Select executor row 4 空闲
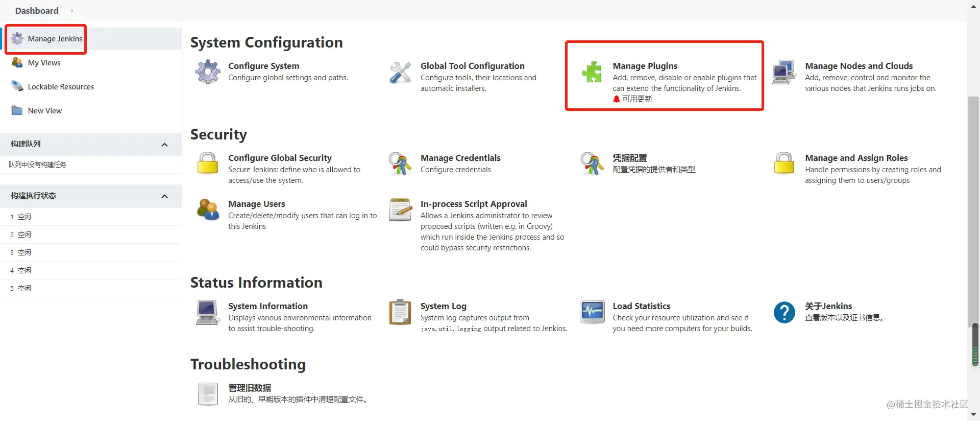The image size is (980, 421). point(91,270)
